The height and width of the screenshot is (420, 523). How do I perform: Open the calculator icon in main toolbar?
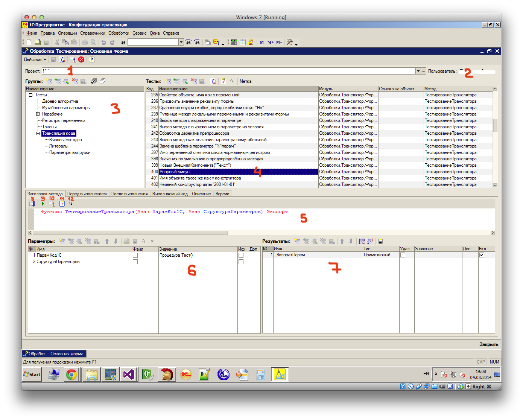pos(234,42)
